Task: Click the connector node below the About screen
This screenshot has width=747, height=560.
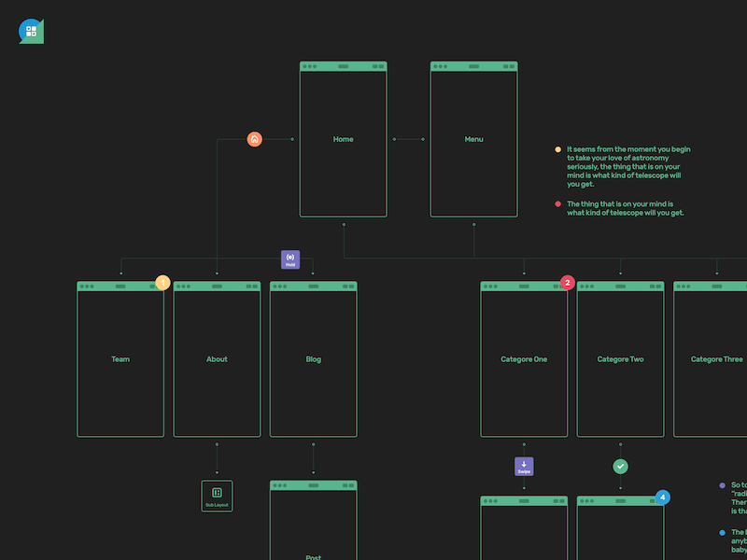Action: 217,444
